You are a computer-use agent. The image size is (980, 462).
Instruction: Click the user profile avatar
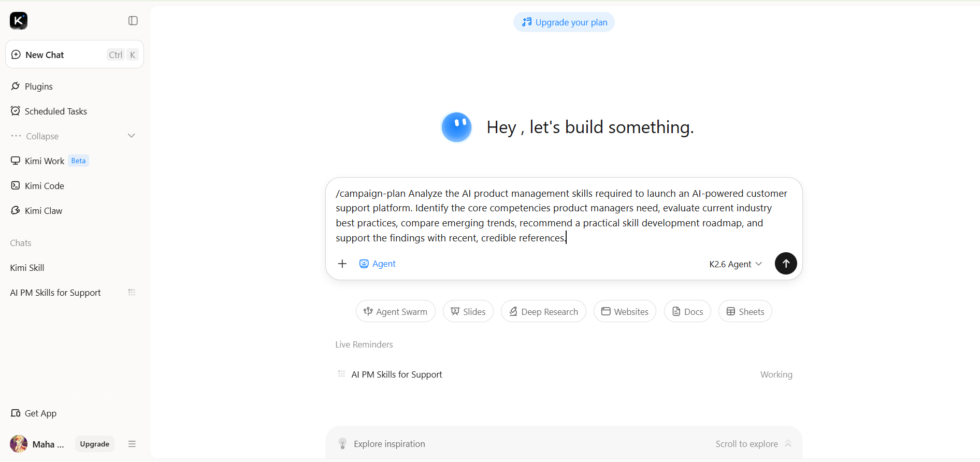19,444
